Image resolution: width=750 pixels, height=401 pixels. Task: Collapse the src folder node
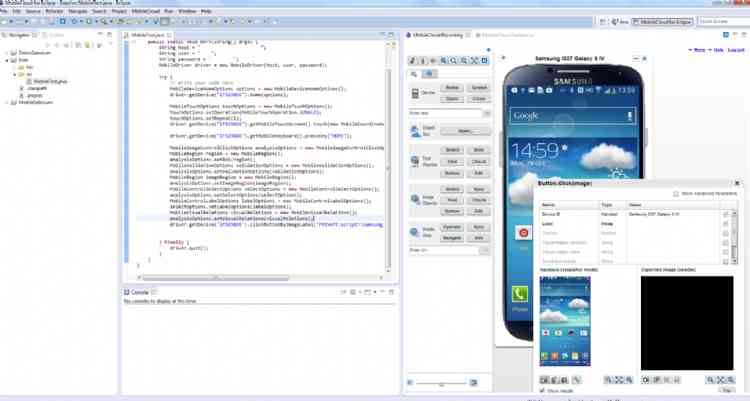click(15, 75)
